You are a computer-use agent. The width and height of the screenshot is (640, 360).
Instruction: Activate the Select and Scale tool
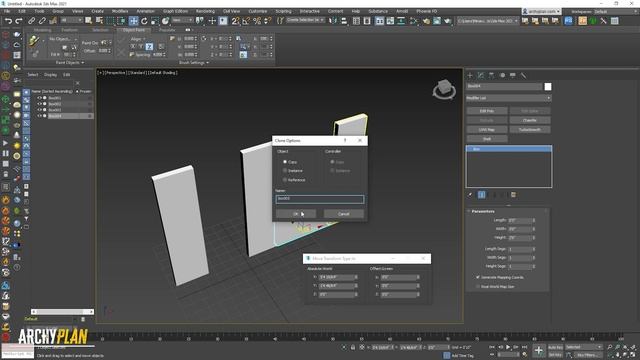[x=155, y=21]
